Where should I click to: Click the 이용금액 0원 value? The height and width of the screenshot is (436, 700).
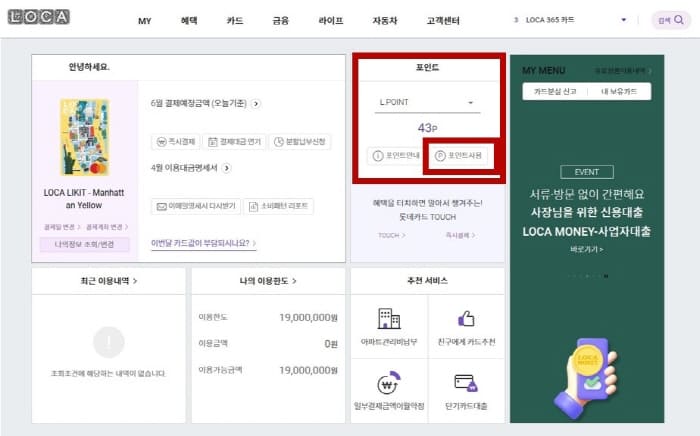point(331,344)
